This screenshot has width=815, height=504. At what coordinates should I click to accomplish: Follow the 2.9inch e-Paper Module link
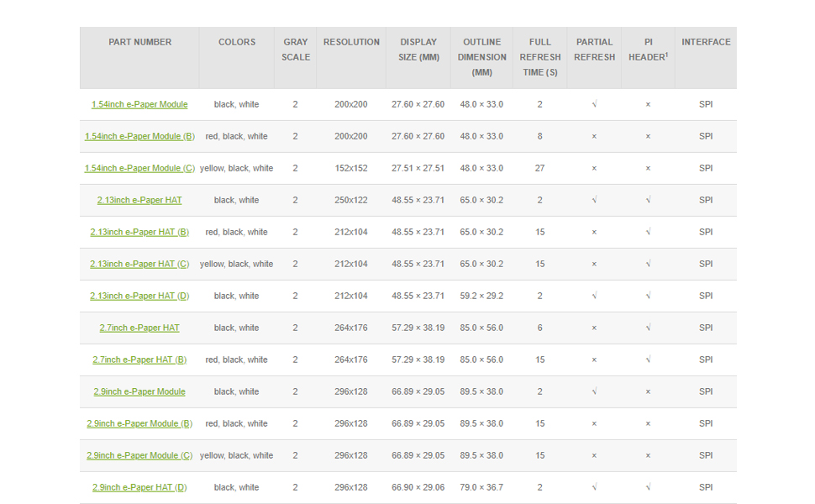(139, 391)
